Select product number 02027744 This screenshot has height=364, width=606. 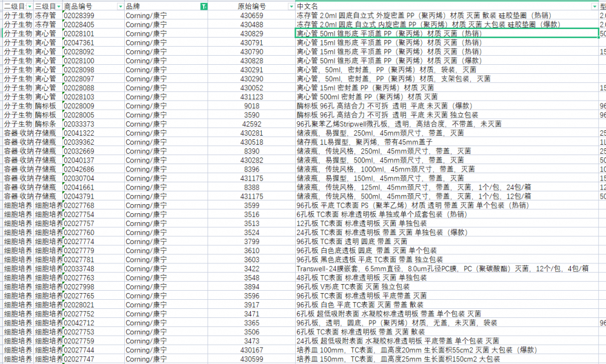pyautogui.click(x=93, y=350)
